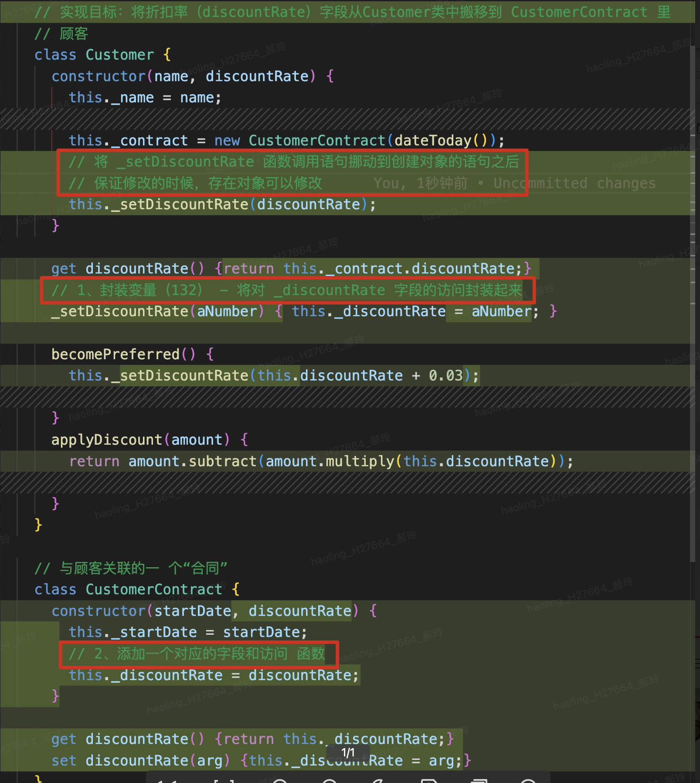This screenshot has width=700, height=783.
Task: Click 'constructor(name, discountRate)' line
Action: tap(193, 76)
